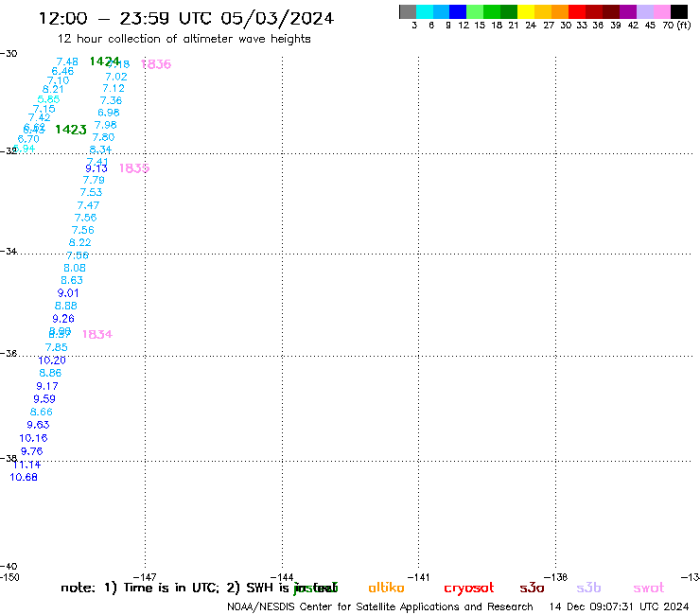Click the pink swot pass label '1834'
The width and height of the screenshot is (700, 615).
[97, 334]
